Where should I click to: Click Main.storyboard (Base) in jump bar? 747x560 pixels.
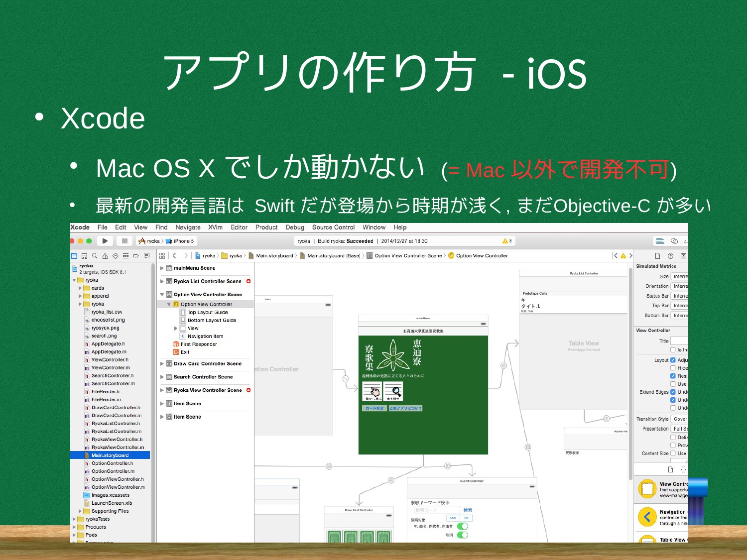click(x=330, y=256)
